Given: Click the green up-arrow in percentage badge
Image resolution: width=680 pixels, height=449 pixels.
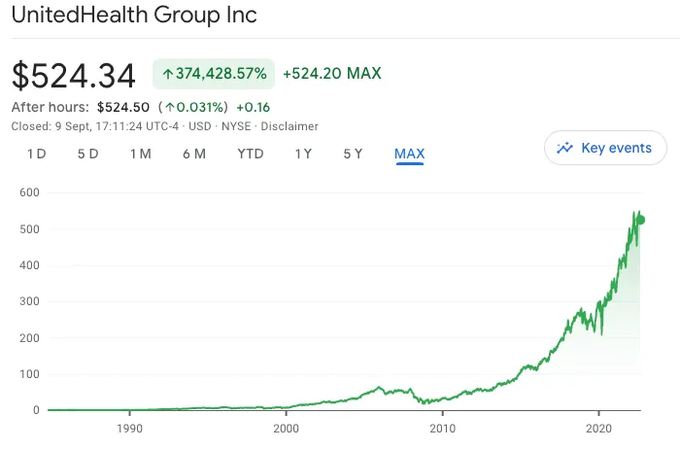Looking at the screenshot, I should click(x=166, y=74).
